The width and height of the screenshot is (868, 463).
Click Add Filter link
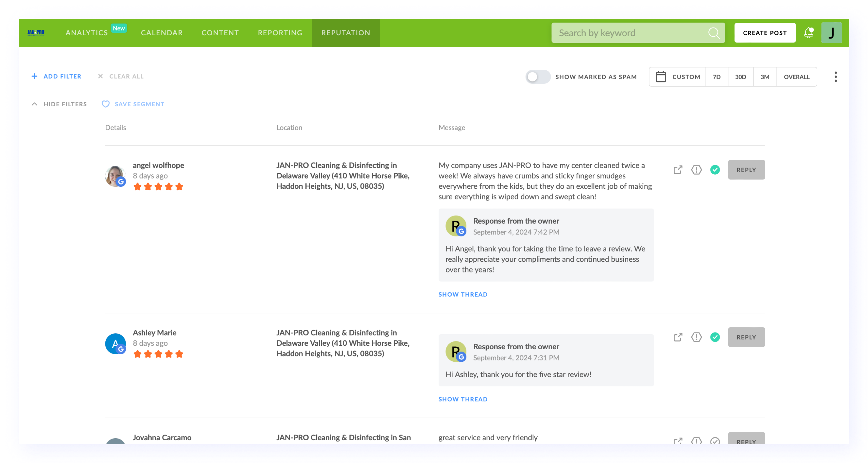[62, 76]
